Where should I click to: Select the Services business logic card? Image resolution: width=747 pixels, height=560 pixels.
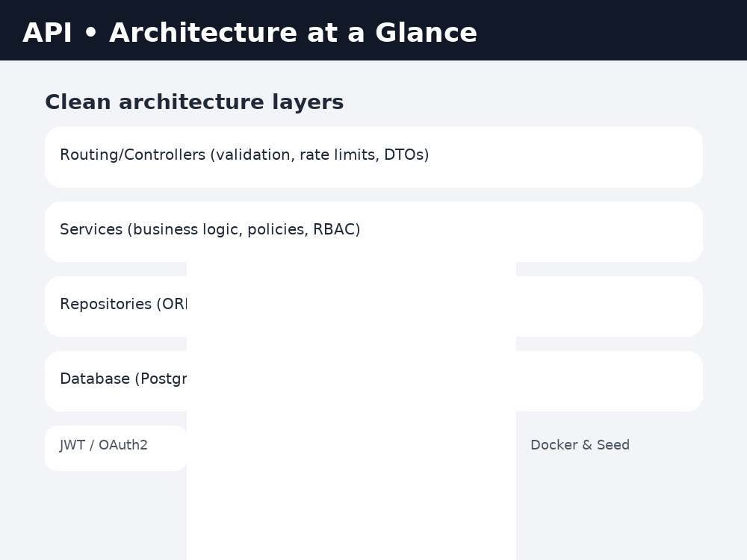[x=373, y=232]
